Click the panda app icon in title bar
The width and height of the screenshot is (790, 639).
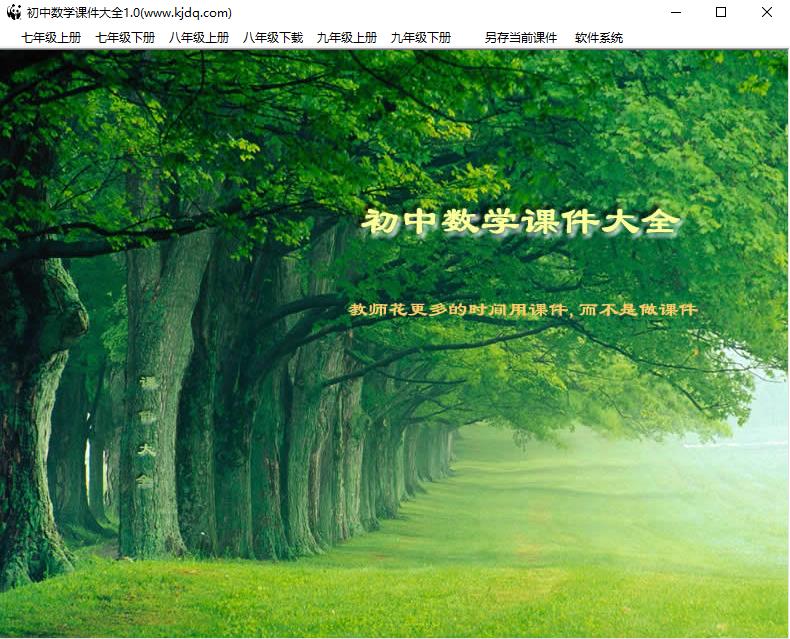pos(13,13)
